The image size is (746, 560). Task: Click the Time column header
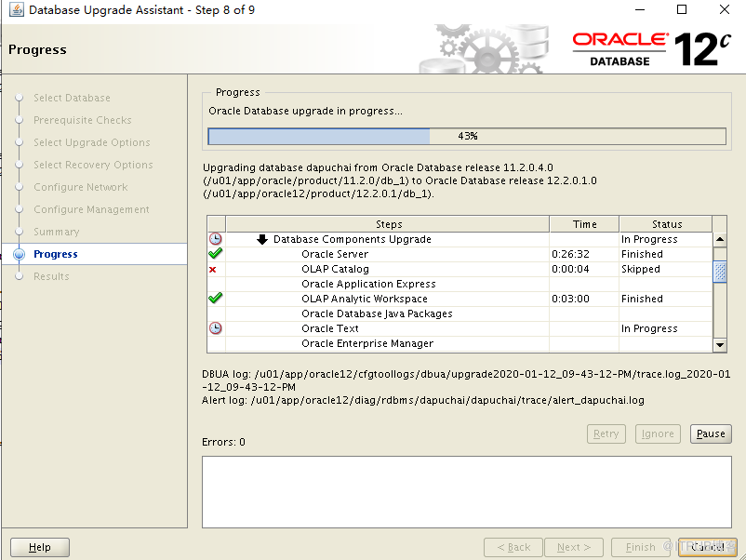click(585, 224)
